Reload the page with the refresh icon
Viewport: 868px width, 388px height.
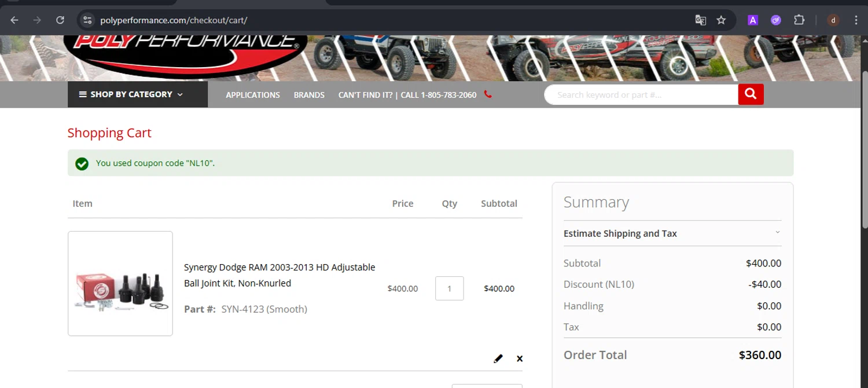pos(60,20)
